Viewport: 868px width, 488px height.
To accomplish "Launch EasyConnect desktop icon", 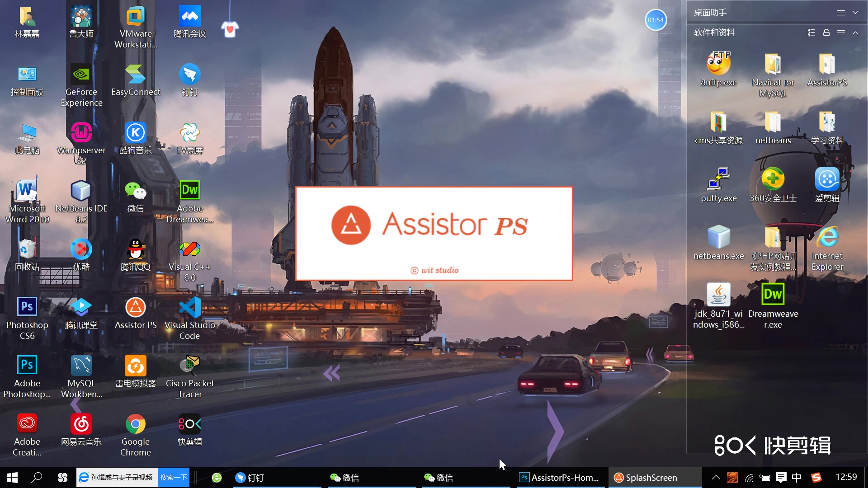I will 136,80.
